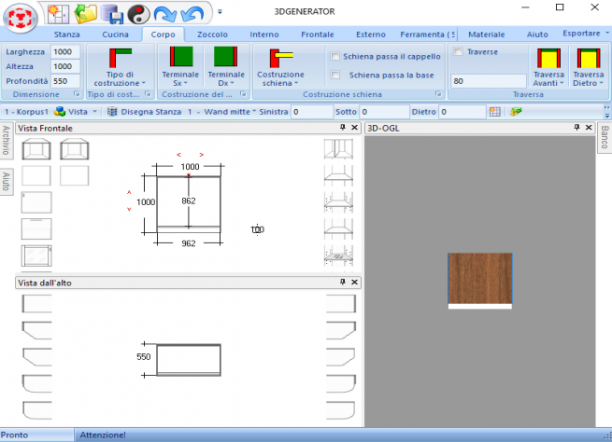Image resolution: width=612 pixels, height=442 pixels.
Task: Click the traverse width field showing 80
Action: coord(488,81)
